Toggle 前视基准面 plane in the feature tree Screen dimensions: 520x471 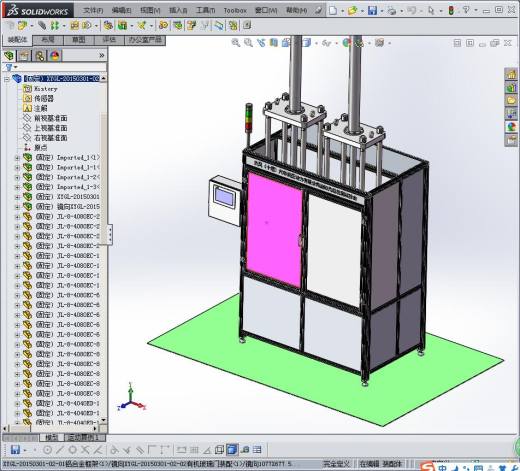pyautogui.click(x=51, y=118)
